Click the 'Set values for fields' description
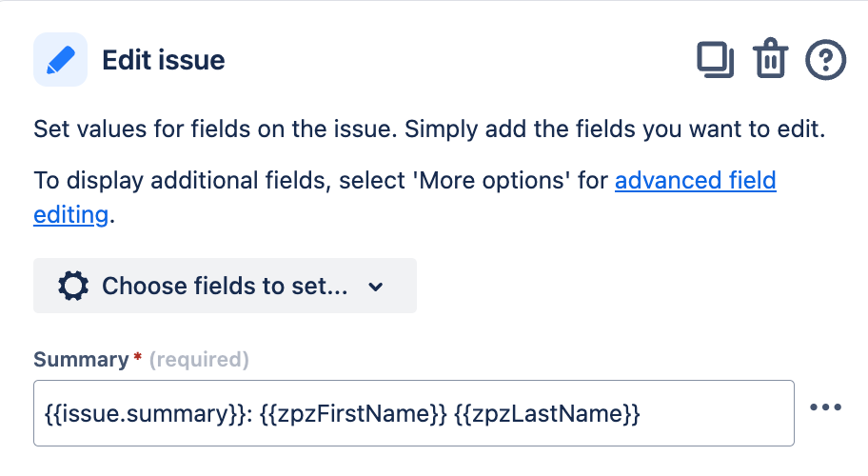868x476 pixels. pos(428,129)
